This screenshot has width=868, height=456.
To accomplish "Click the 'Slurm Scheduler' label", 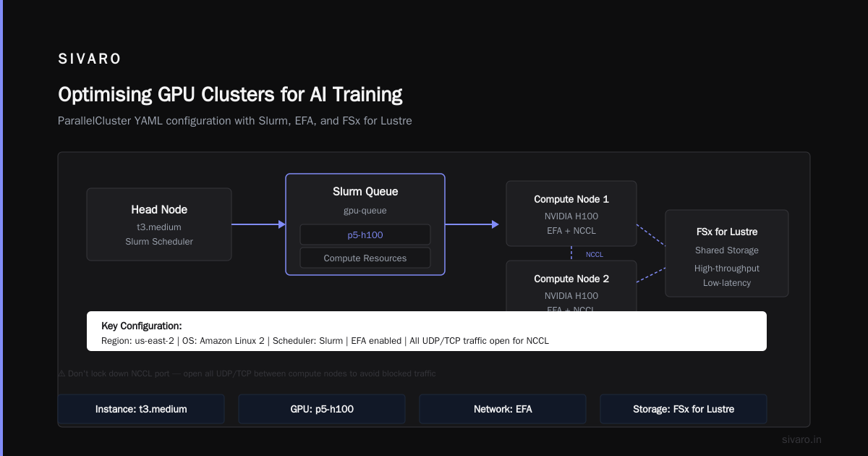I will point(159,242).
